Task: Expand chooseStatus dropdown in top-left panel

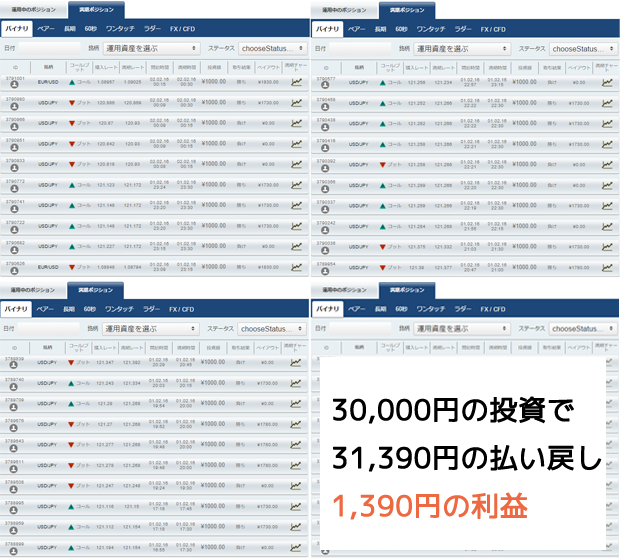Action: 272,48
